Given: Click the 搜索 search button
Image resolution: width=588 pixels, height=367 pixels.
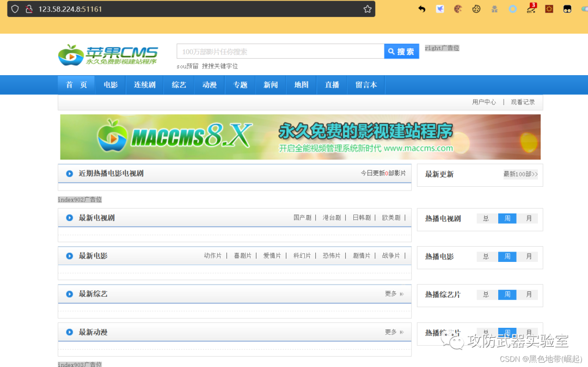Looking at the screenshot, I should 402,51.
